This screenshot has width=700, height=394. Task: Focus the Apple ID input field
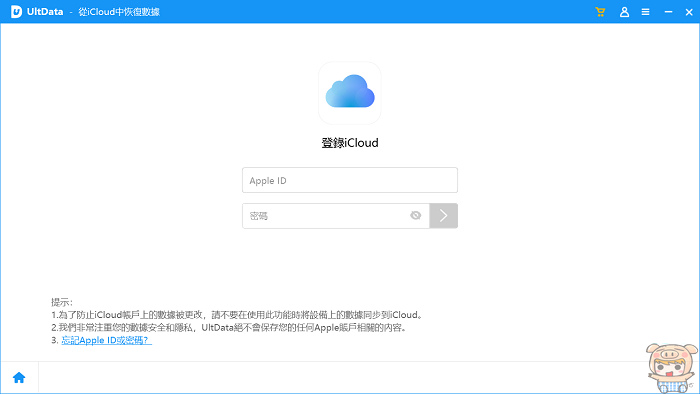point(350,180)
